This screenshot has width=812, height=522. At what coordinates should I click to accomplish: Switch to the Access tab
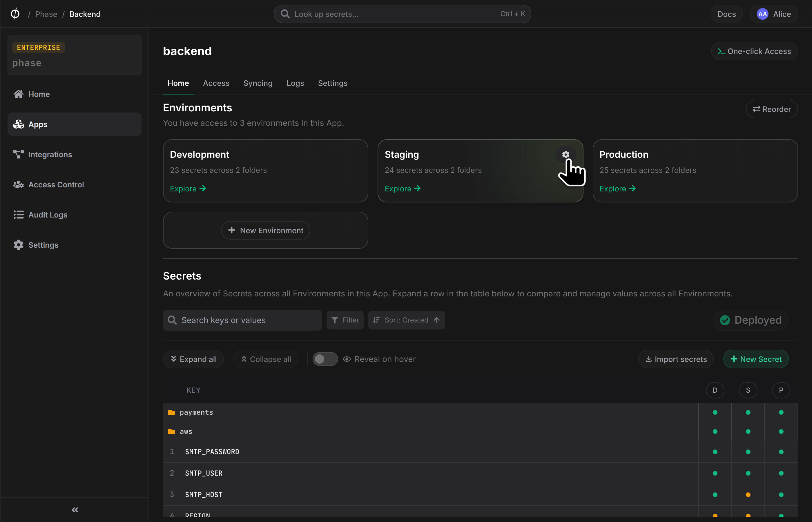pyautogui.click(x=216, y=84)
